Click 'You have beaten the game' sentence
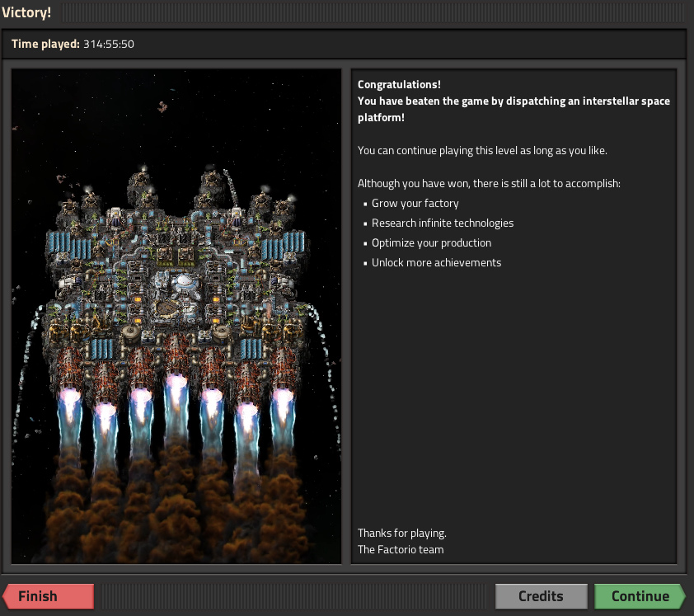 [513, 109]
